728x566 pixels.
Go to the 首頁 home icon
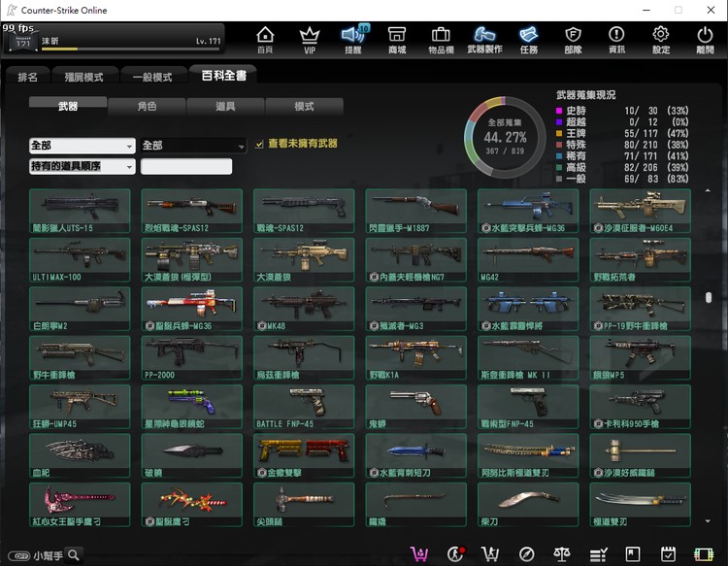click(x=265, y=40)
